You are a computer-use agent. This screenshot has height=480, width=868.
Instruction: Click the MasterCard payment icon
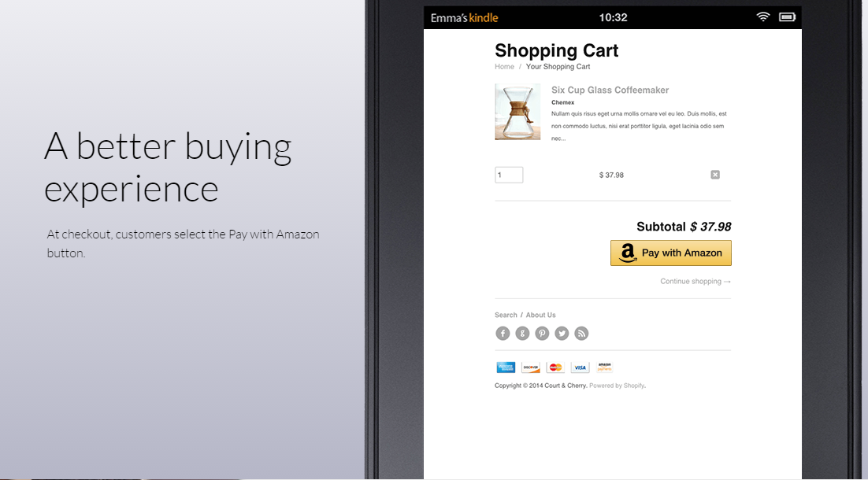click(x=555, y=367)
